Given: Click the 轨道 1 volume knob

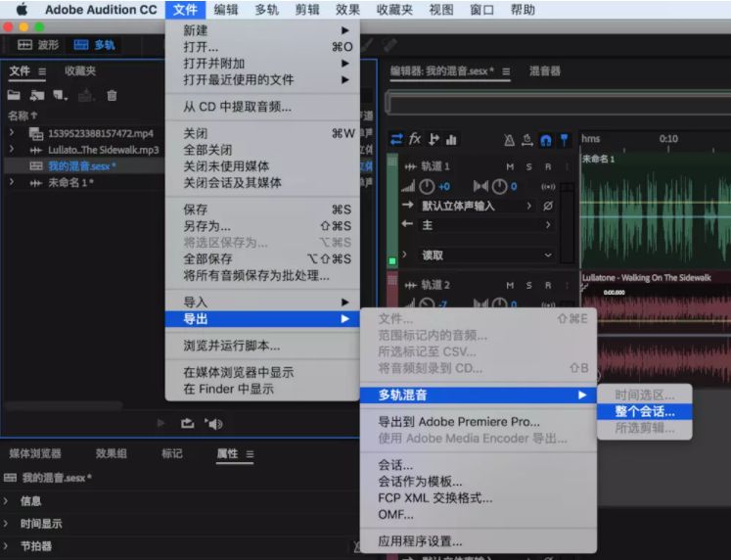Looking at the screenshot, I should tap(427, 187).
